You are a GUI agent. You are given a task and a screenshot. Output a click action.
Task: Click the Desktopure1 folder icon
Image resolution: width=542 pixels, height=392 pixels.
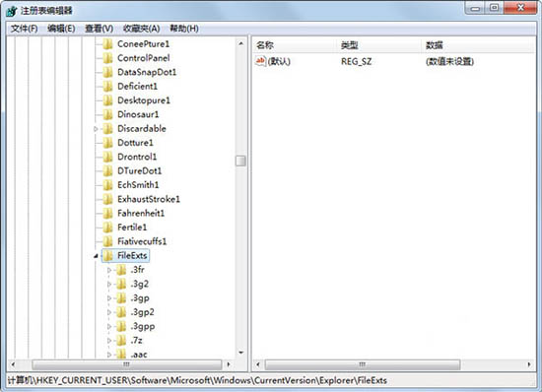pyautogui.click(x=107, y=100)
